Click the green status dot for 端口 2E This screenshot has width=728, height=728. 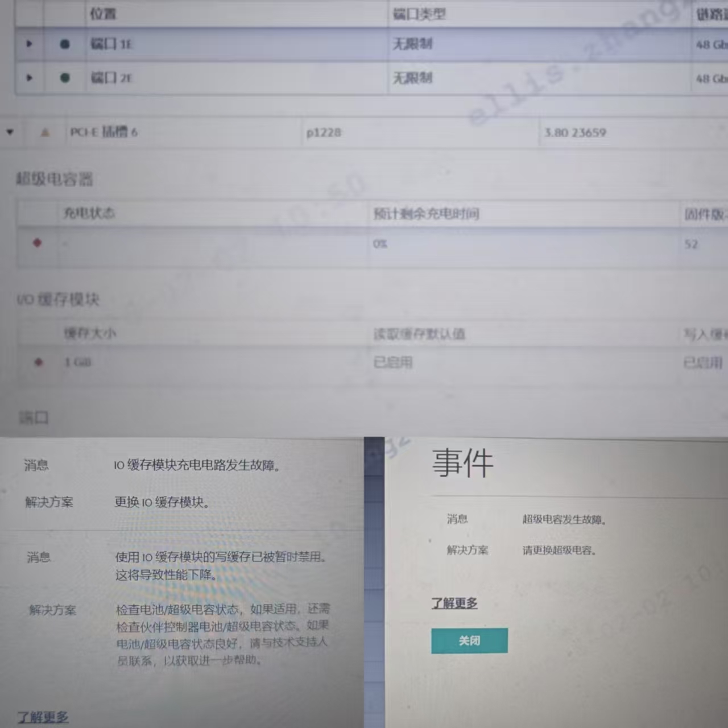point(65,78)
